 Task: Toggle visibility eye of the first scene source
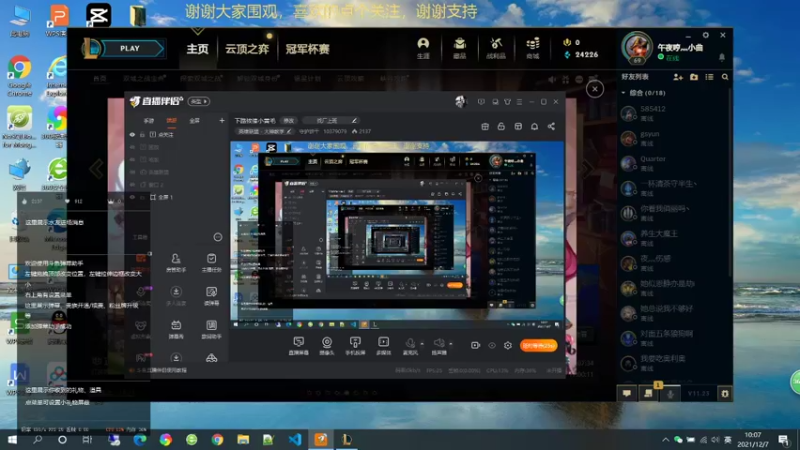(132, 135)
